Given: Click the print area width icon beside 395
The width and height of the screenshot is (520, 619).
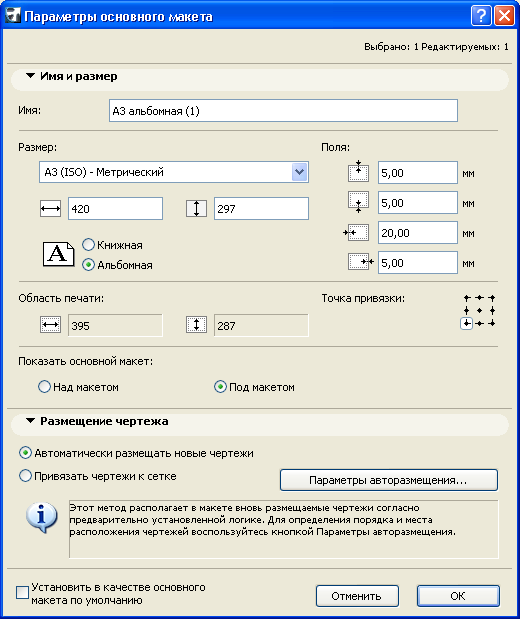Looking at the screenshot, I should click(x=51, y=325).
